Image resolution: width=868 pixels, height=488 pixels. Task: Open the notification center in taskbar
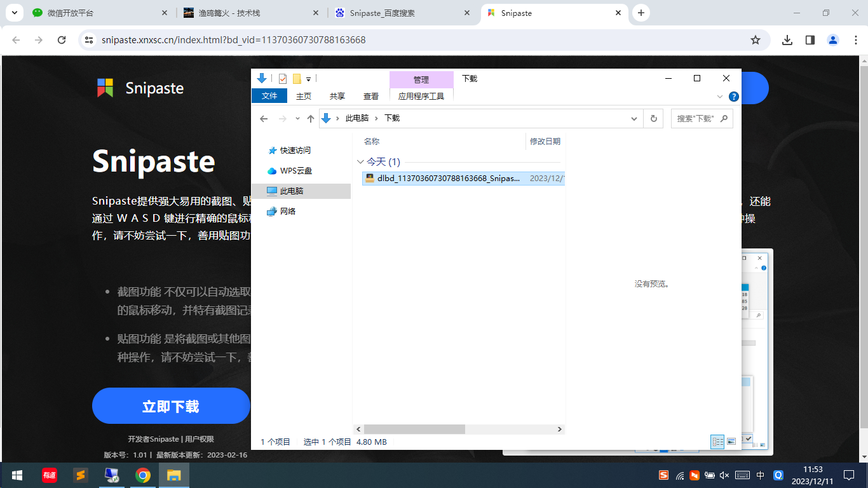click(849, 475)
